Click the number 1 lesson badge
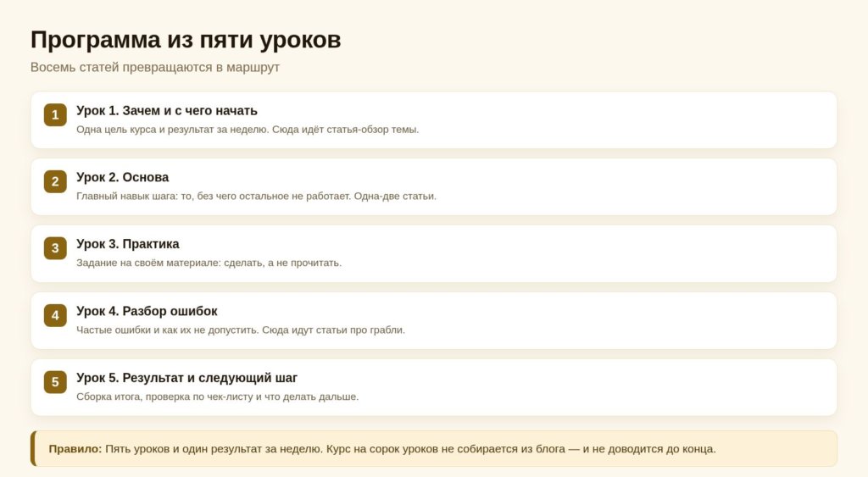This screenshot has height=477, width=868. click(x=55, y=114)
